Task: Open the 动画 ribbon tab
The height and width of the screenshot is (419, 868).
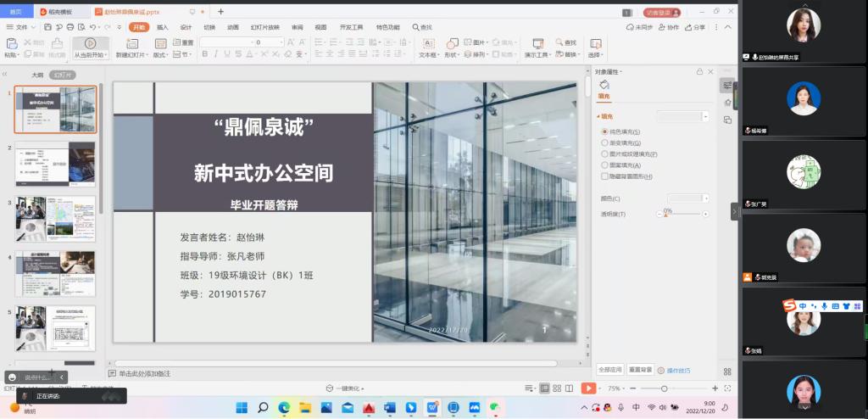Action: click(233, 27)
